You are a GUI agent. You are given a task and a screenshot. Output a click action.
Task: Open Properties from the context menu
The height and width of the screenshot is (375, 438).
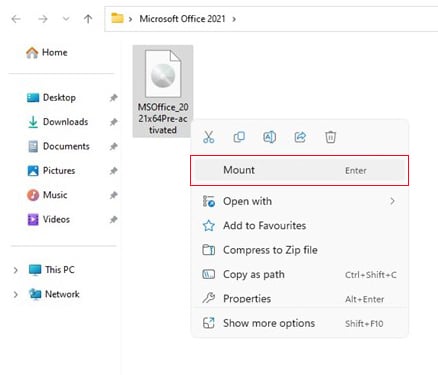[x=299, y=298]
